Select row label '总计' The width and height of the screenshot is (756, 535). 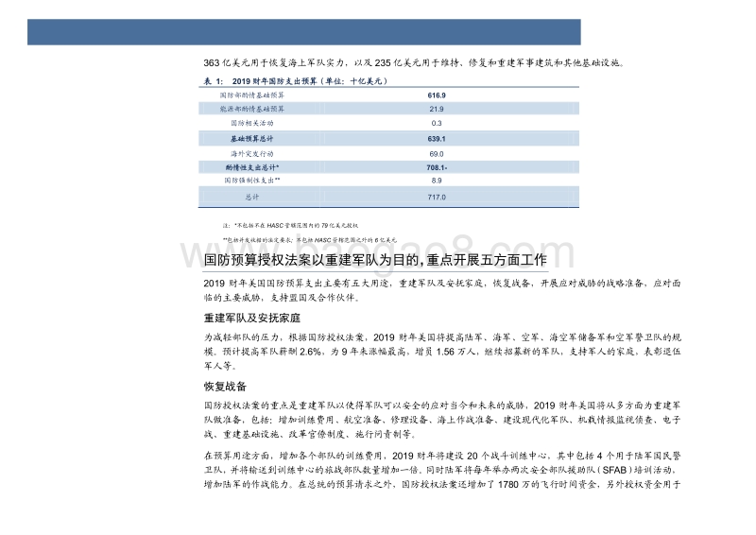(251, 197)
